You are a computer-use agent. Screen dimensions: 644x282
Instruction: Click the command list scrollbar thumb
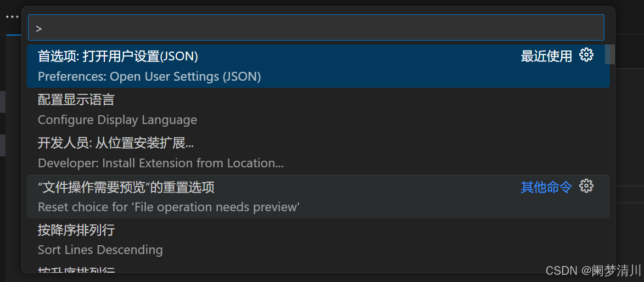coord(610,55)
